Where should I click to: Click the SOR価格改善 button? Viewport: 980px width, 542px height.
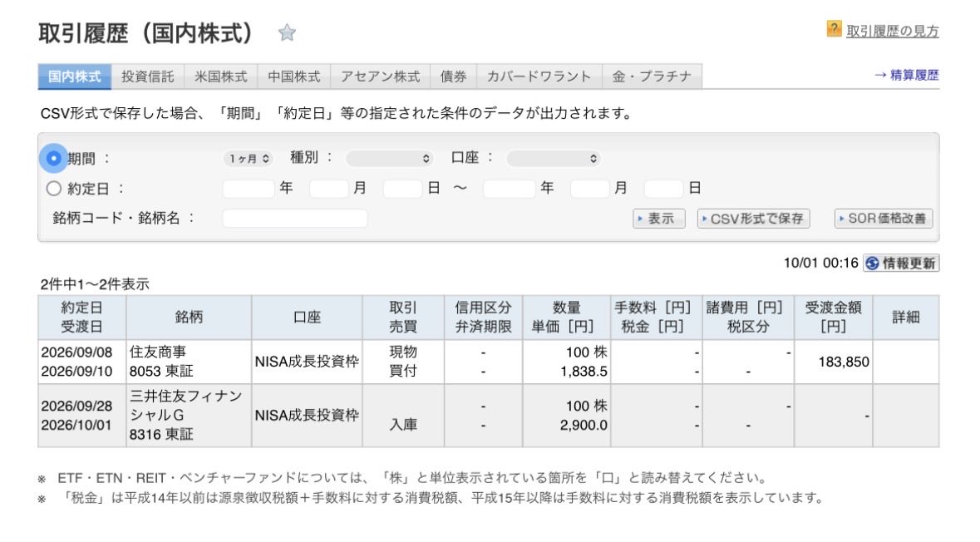click(883, 219)
